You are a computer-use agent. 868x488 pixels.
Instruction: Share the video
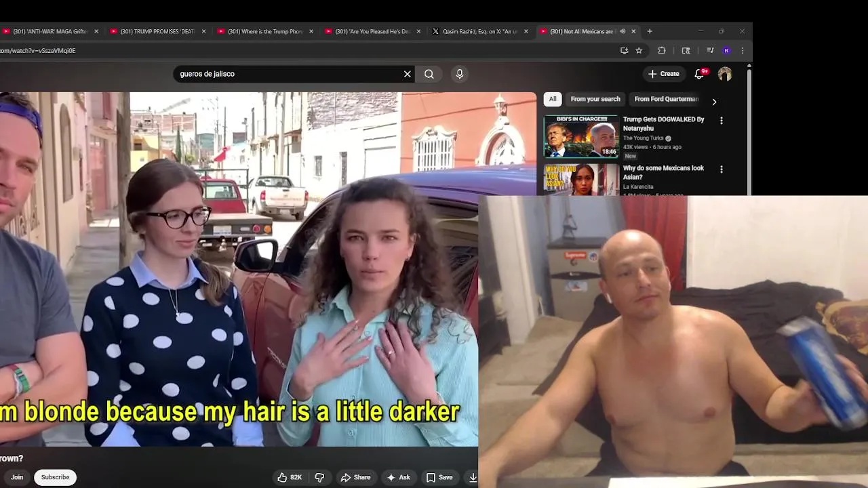355,477
